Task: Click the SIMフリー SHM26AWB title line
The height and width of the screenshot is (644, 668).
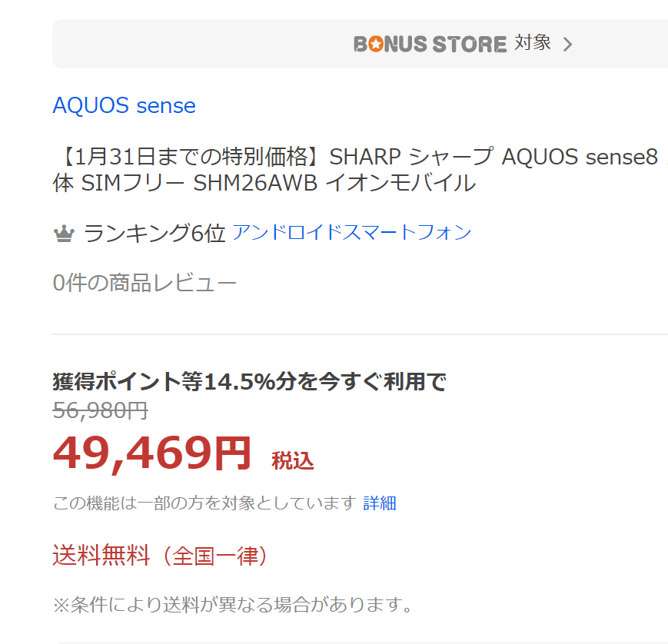Action: coord(264,184)
